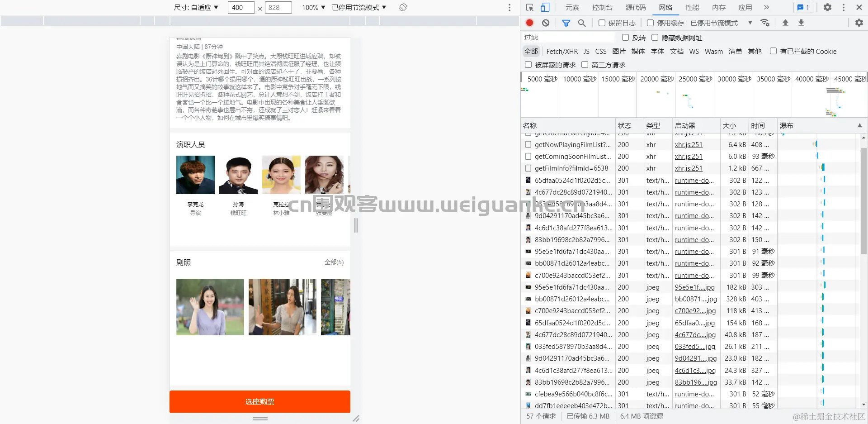The width and height of the screenshot is (868, 424).
Task: Click the export HAR download icon
Action: [x=801, y=23]
